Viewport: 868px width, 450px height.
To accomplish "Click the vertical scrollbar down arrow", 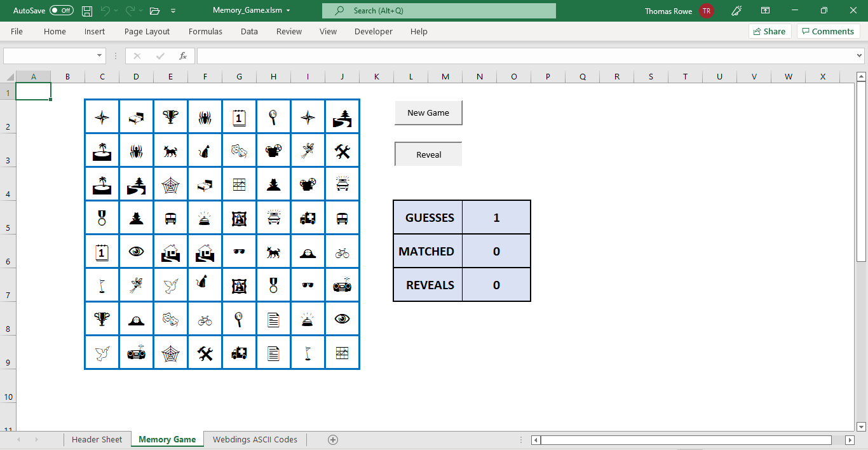I will click(862, 426).
